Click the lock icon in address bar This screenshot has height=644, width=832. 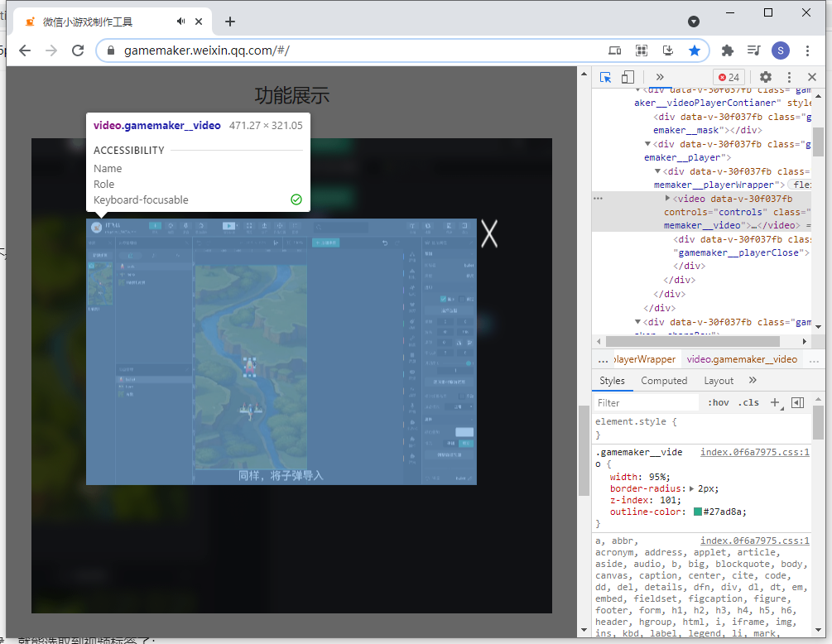tap(111, 50)
